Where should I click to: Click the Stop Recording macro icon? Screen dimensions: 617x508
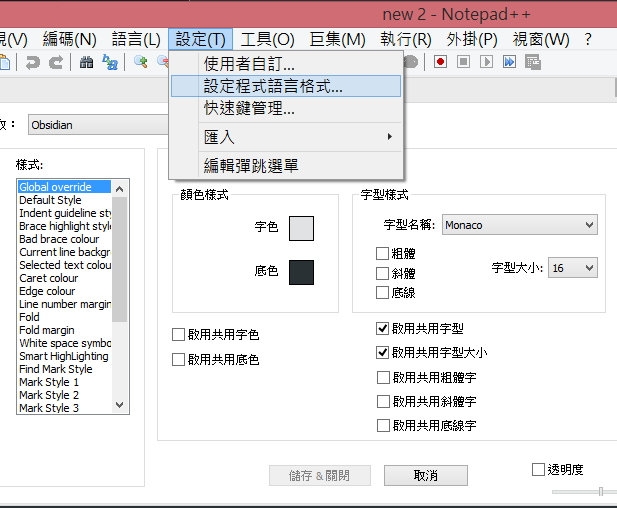[x=464, y=62]
